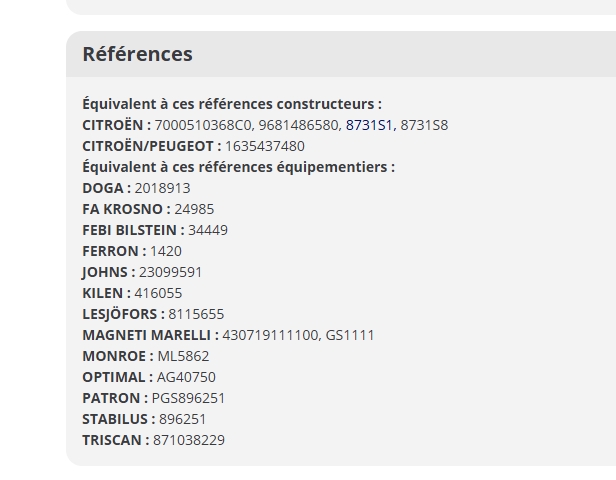
Task: Click the MONROE reference ML5862
Action: tap(184, 356)
